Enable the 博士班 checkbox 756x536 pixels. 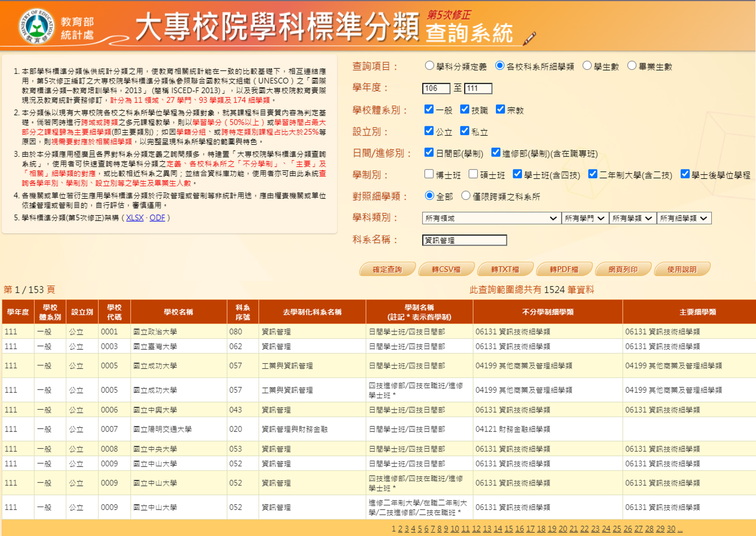coord(429,174)
